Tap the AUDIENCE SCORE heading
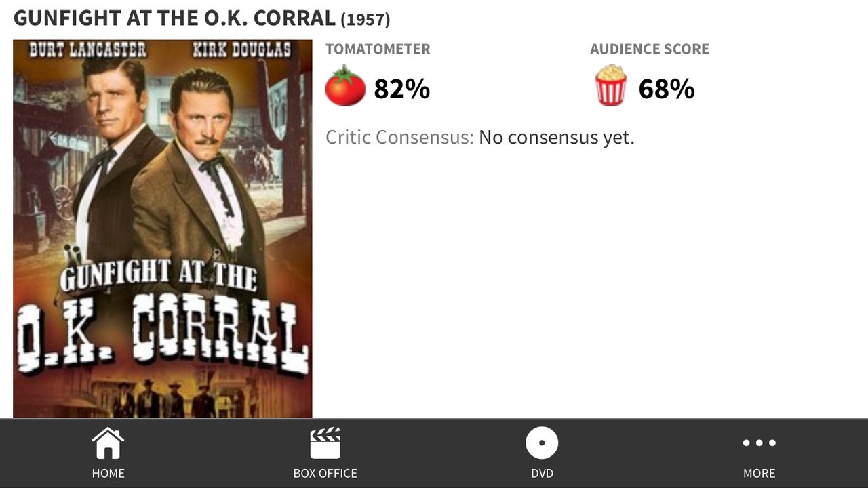 point(650,49)
